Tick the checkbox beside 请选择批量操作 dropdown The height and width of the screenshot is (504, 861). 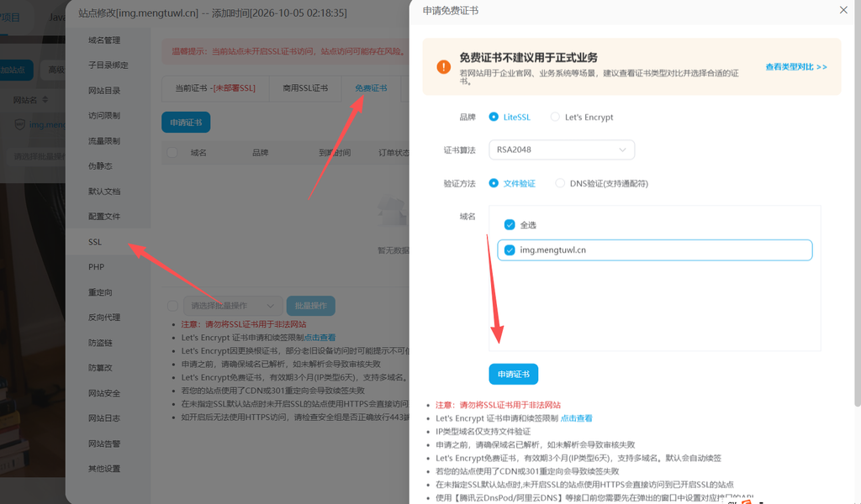(172, 306)
